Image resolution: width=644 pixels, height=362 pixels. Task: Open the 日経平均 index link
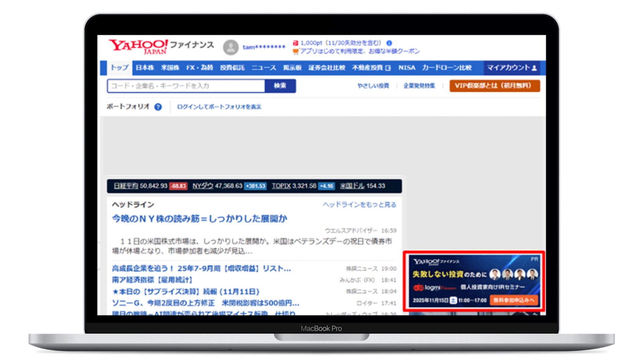[126, 186]
